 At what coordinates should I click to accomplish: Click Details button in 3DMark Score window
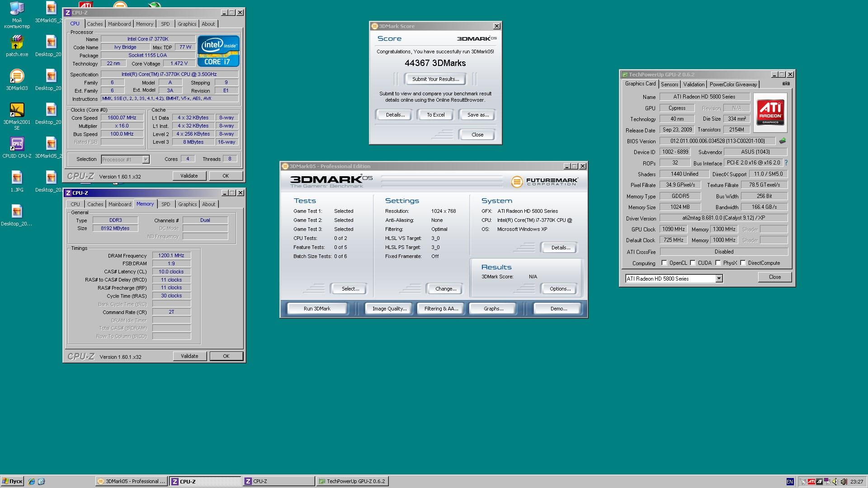coord(395,115)
